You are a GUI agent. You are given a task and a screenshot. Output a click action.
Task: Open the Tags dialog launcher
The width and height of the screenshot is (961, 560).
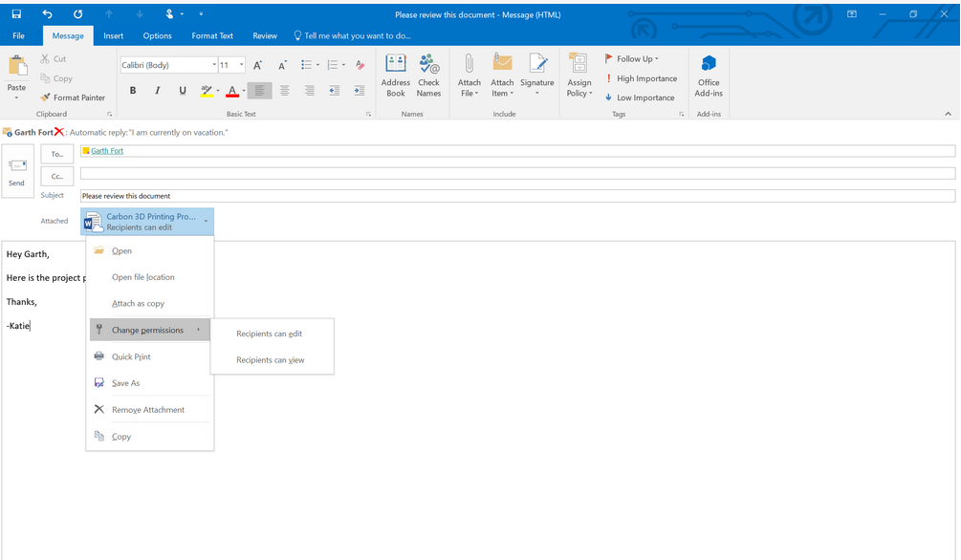point(681,115)
